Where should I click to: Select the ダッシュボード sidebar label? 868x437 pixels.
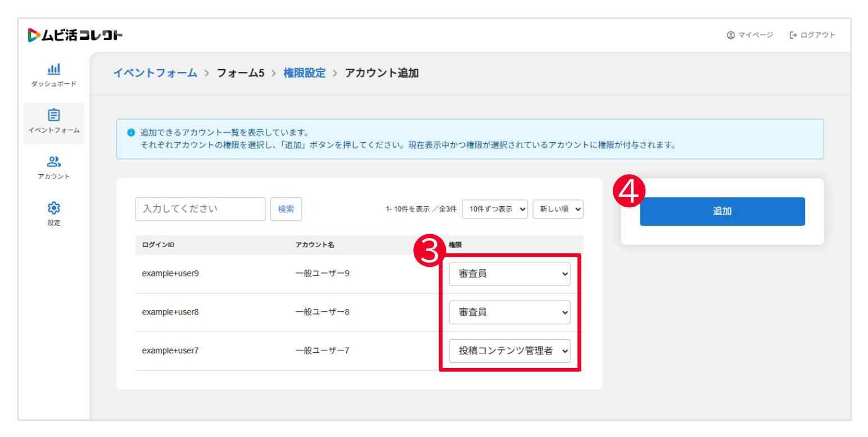(x=54, y=84)
